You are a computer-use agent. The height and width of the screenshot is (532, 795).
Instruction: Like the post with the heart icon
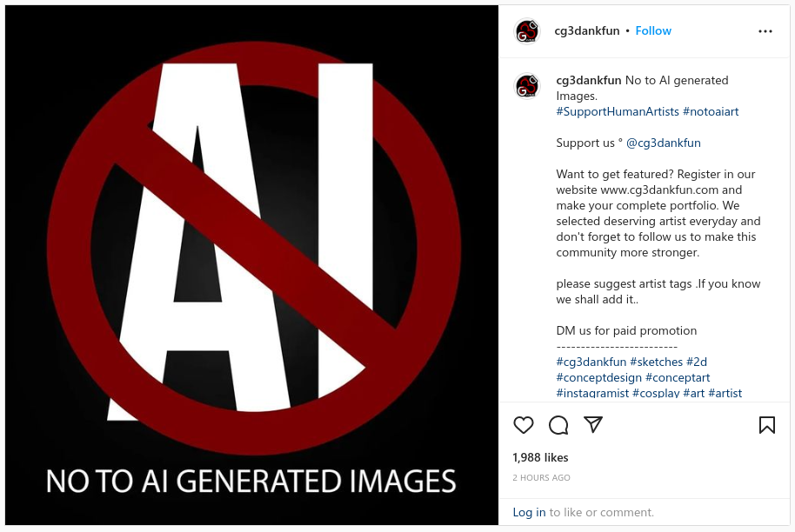pyautogui.click(x=524, y=425)
